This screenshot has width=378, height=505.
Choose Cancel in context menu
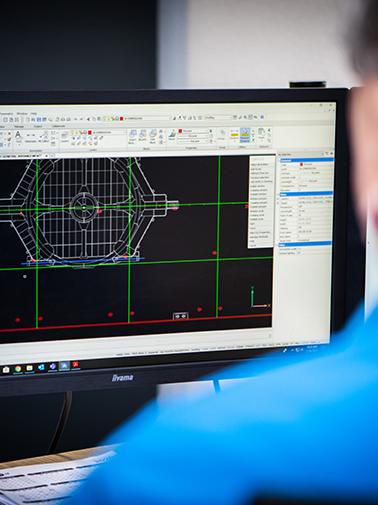coord(253,245)
